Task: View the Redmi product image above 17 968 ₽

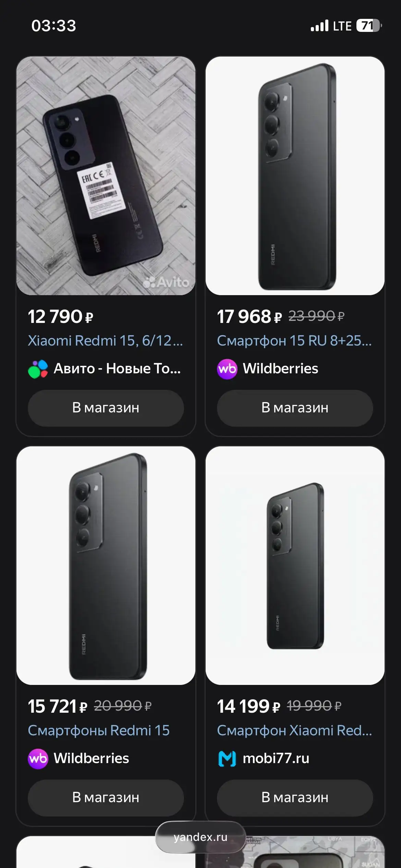Action: click(x=295, y=176)
